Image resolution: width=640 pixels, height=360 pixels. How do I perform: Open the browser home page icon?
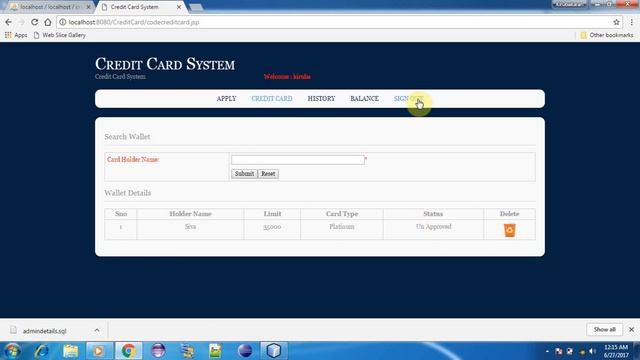[48, 22]
